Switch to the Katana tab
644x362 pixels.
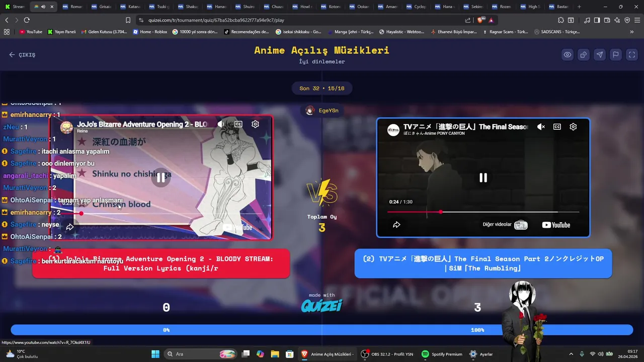[130, 7]
